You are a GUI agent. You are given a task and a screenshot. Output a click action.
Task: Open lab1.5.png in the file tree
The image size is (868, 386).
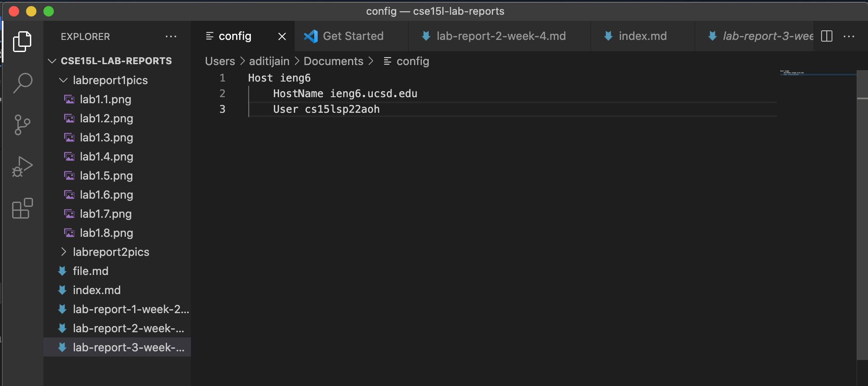pos(106,176)
